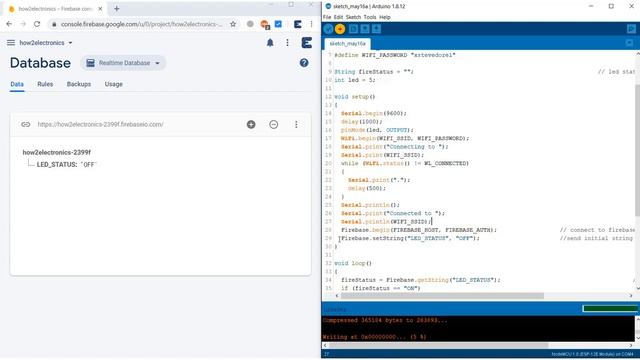640x360 pixels.
Task: Click the "void setup()" code line
Action: click(x=355, y=97)
